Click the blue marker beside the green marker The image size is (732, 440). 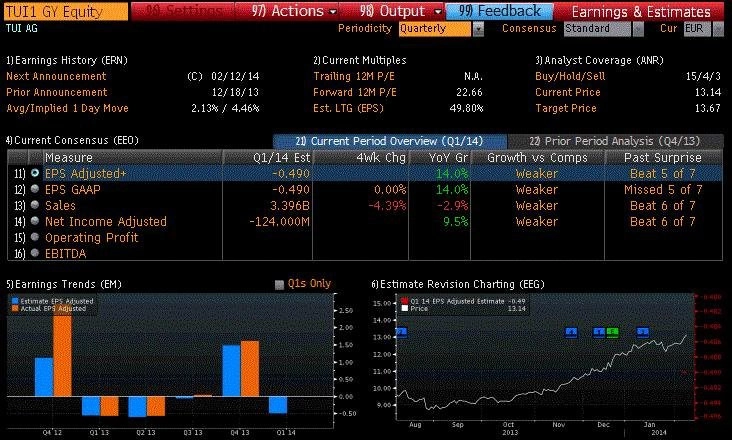coord(599,332)
